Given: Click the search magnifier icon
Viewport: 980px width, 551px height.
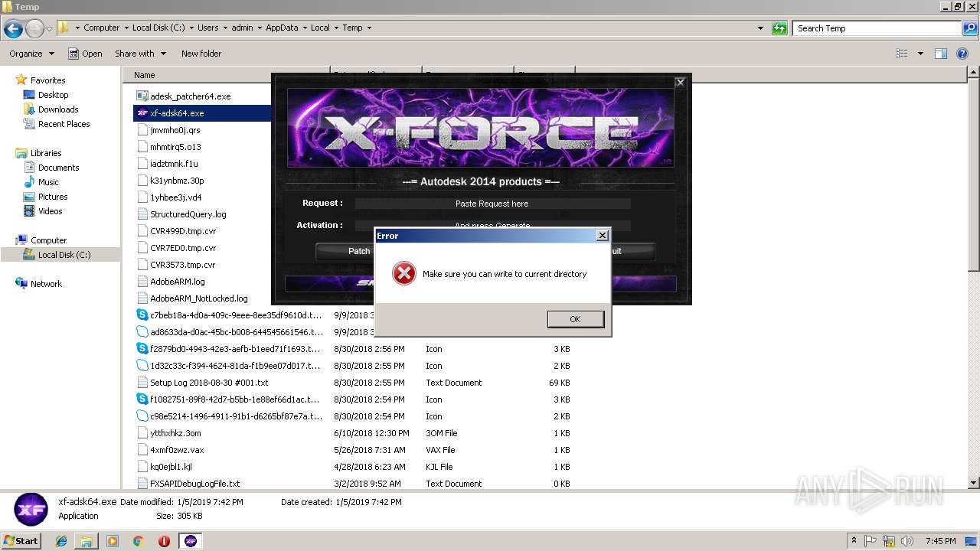Looking at the screenshot, I should coord(969,28).
